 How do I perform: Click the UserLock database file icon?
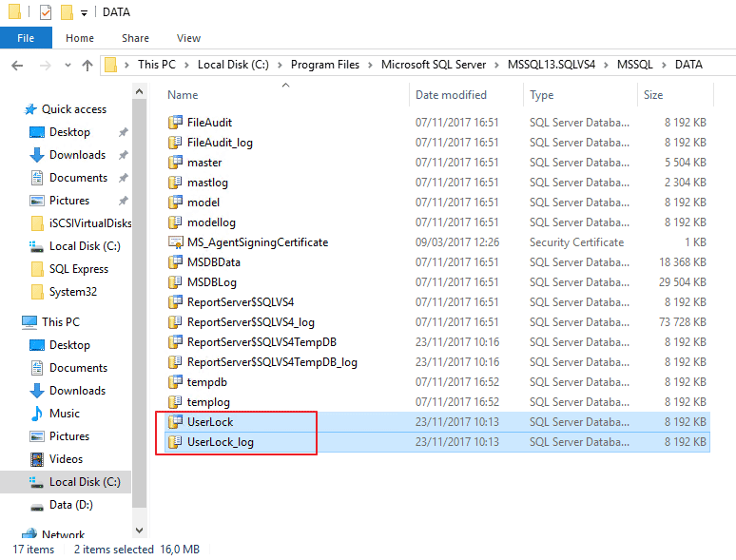(x=175, y=421)
